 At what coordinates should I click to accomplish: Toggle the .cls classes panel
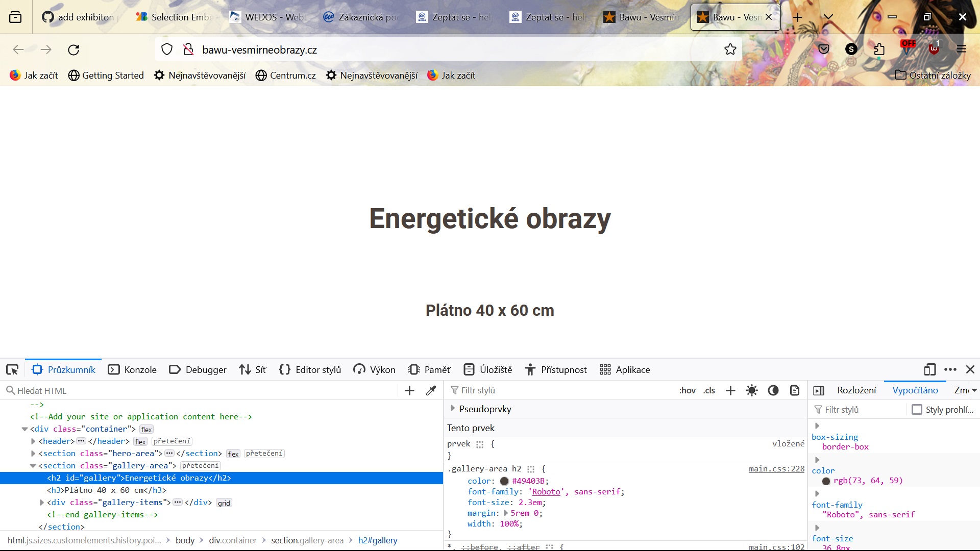tap(709, 390)
